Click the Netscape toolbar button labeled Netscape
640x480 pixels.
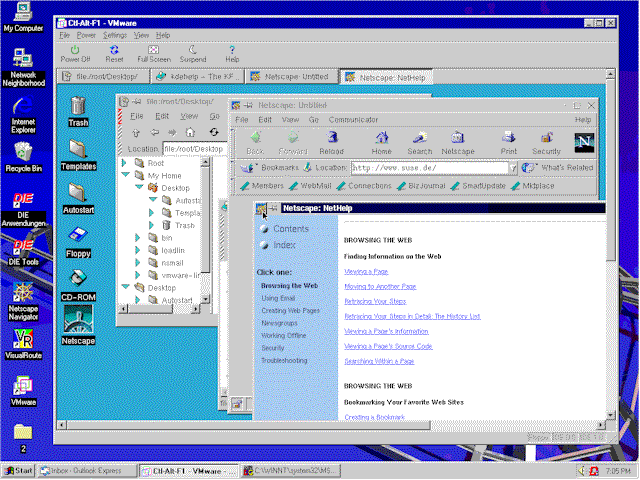coord(458,143)
